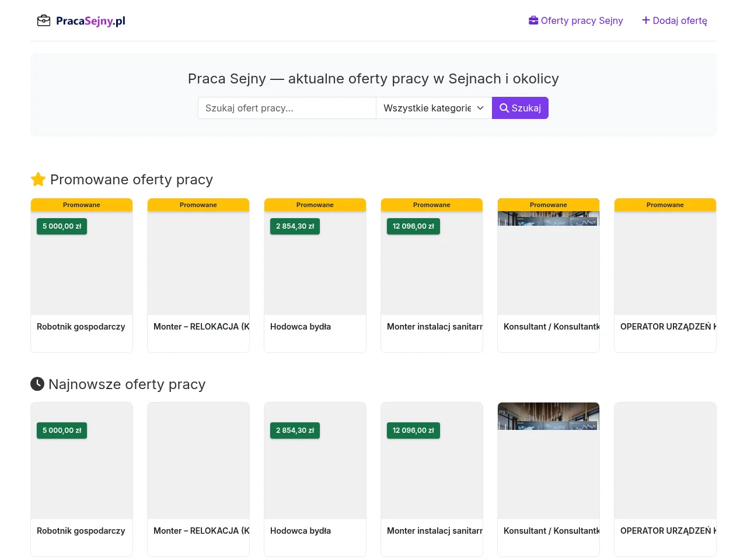Select Monter – RELOKACJA under Najnowsze oferty pracy
747x560 pixels.
tap(201, 531)
